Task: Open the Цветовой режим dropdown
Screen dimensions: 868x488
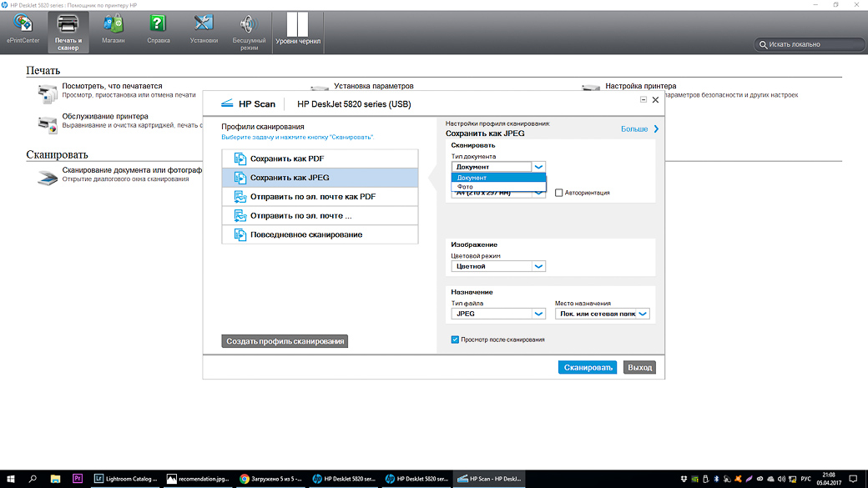Action: (538, 266)
